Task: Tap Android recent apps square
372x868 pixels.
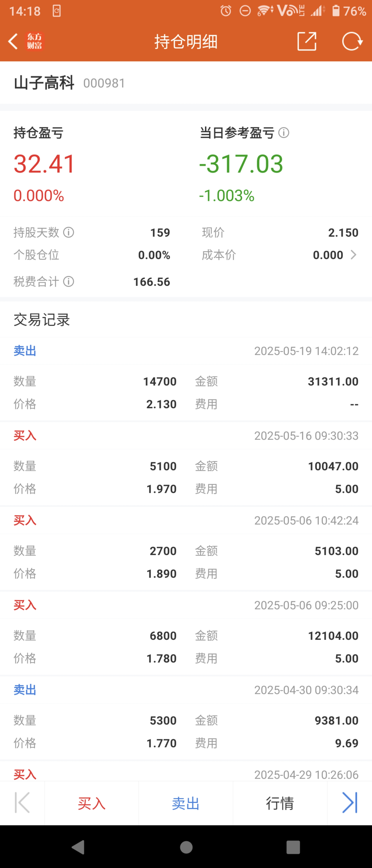Action: (293, 847)
